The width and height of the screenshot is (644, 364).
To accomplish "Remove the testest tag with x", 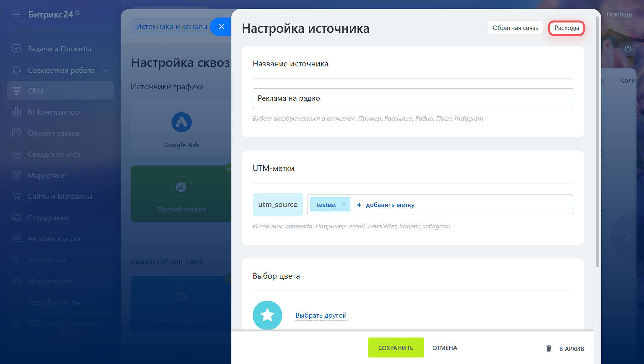I will coord(344,204).
